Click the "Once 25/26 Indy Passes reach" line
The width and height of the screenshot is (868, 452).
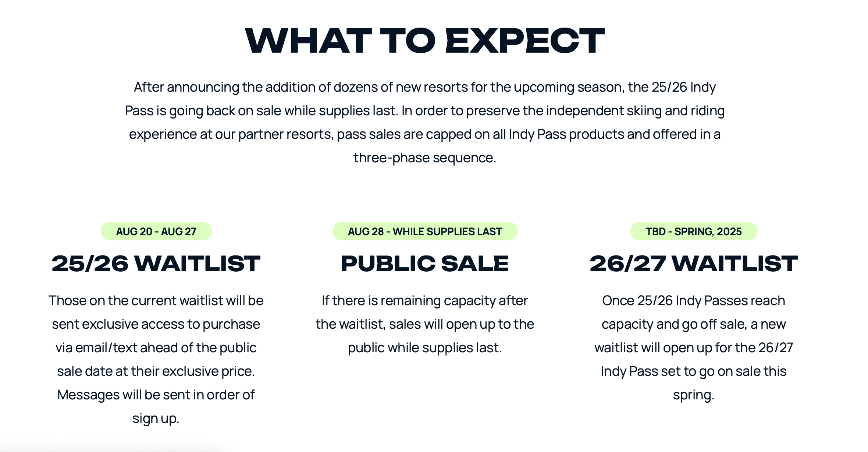pyautogui.click(x=694, y=301)
